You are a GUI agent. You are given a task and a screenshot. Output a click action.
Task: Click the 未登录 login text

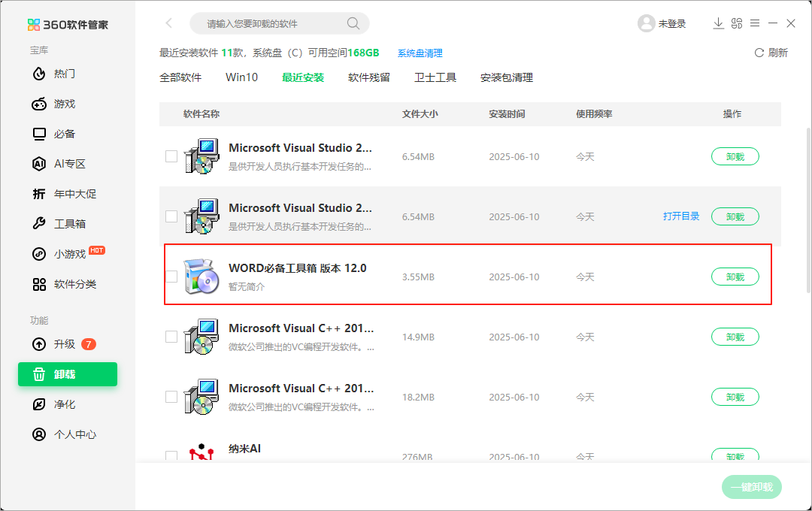point(671,24)
